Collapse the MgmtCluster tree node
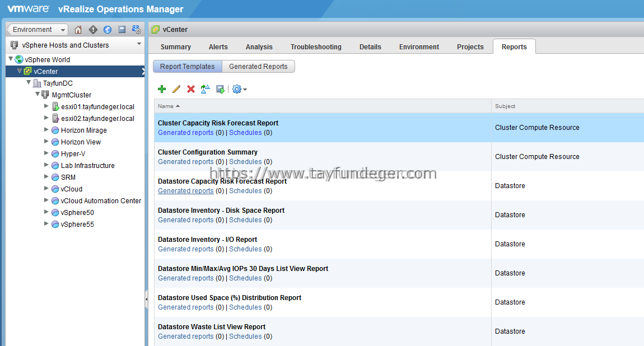This screenshot has height=346, width=644. pyautogui.click(x=38, y=95)
